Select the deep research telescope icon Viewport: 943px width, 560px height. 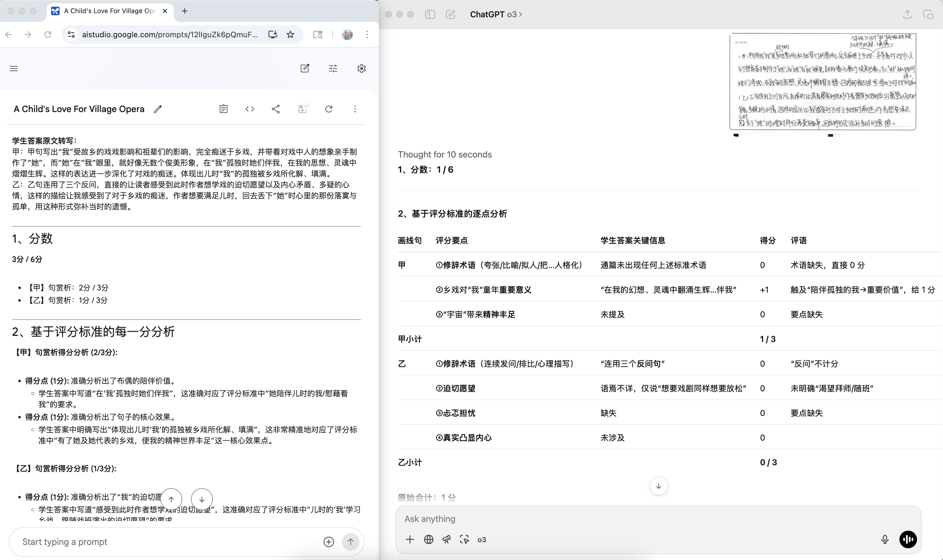(x=446, y=539)
